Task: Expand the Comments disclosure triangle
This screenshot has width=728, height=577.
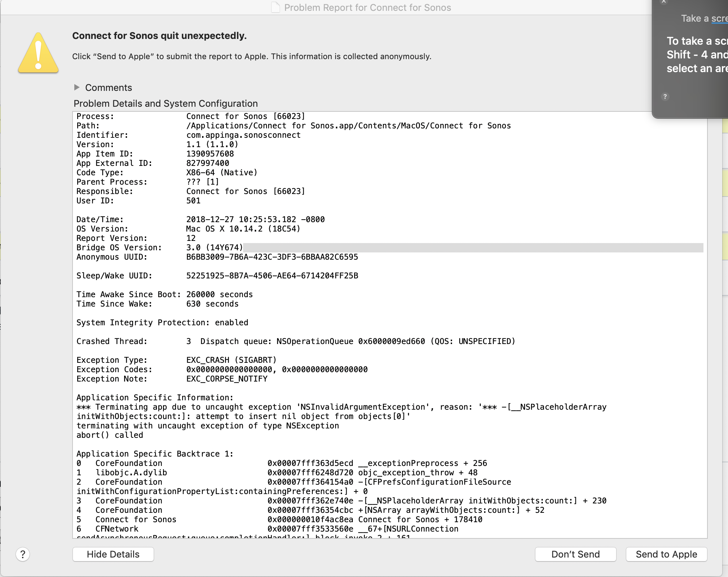Action: [x=76, y=88]
